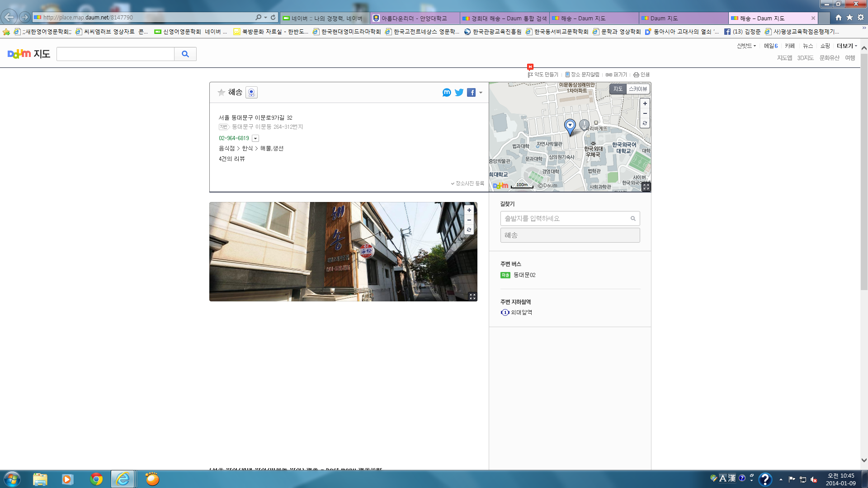868x488 pixels.
Task: Click the 인쇄 print link
Action: (x=642, y=75)
